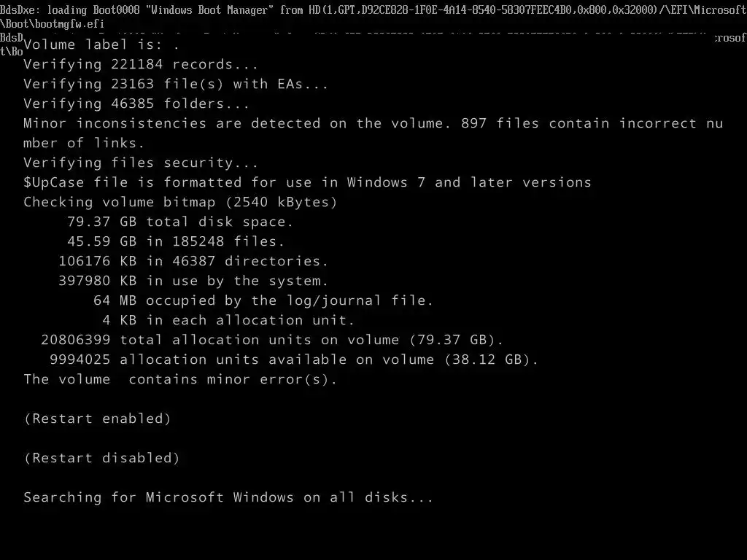
Task: Click the "Verifying 221184 records" line
Action: 141,64
